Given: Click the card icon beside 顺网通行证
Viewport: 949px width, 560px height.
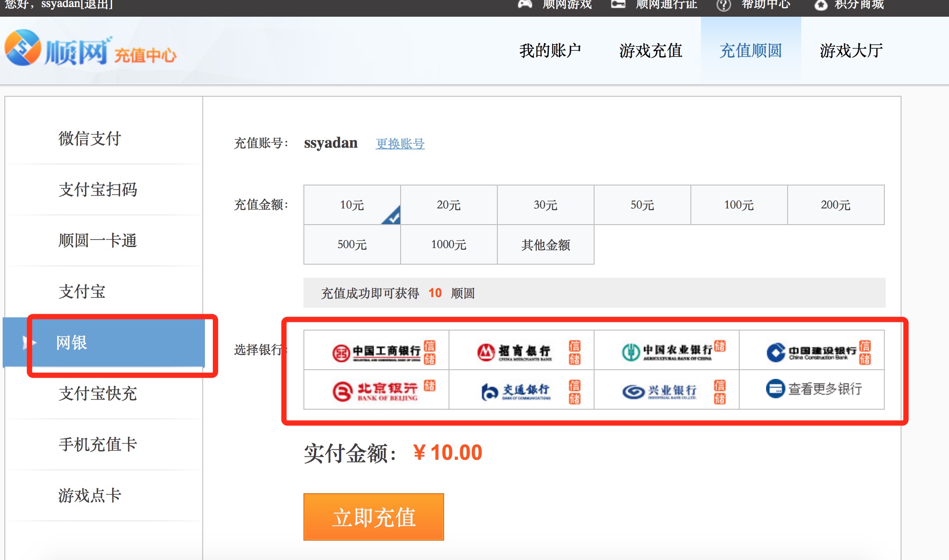Looking at the screenshot, I should pos(618,4).
